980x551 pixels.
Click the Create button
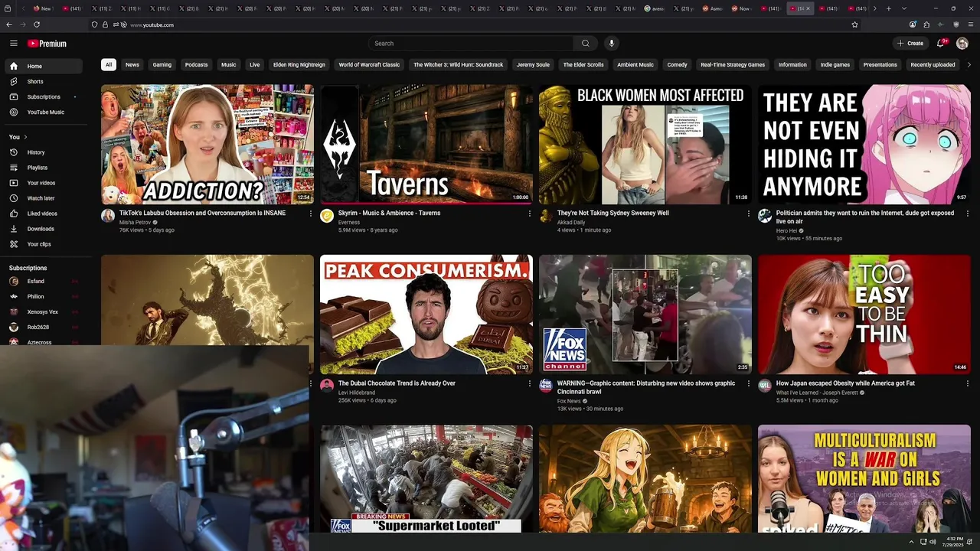coord(911,44)
